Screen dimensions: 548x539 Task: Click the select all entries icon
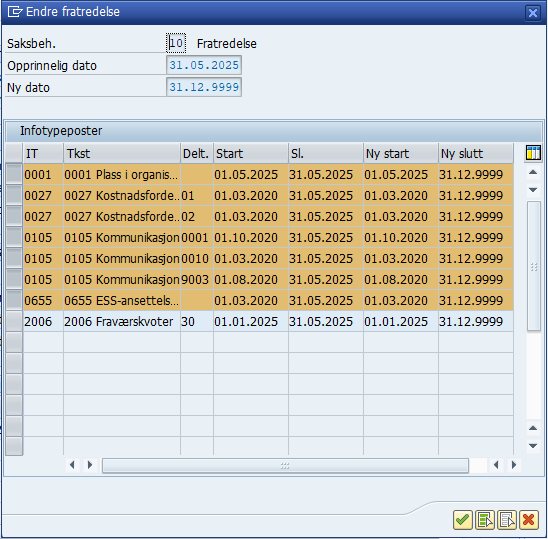(x=485, y=520)
